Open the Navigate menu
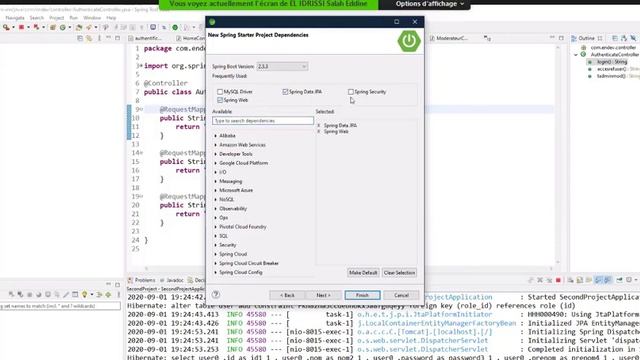 (x=15, y=18)
